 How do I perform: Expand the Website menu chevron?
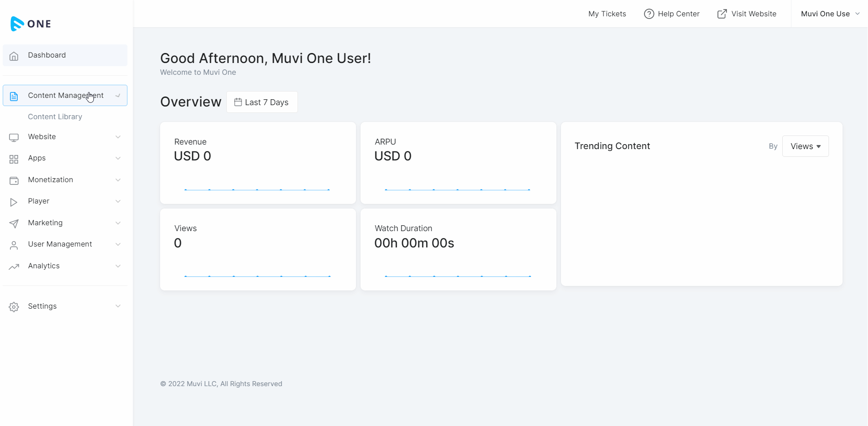coord(118,137)
